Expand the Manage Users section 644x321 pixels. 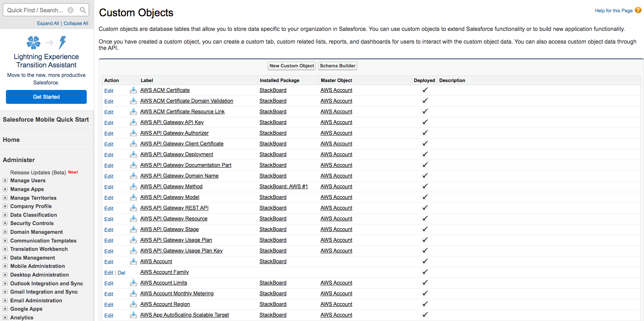5,181
